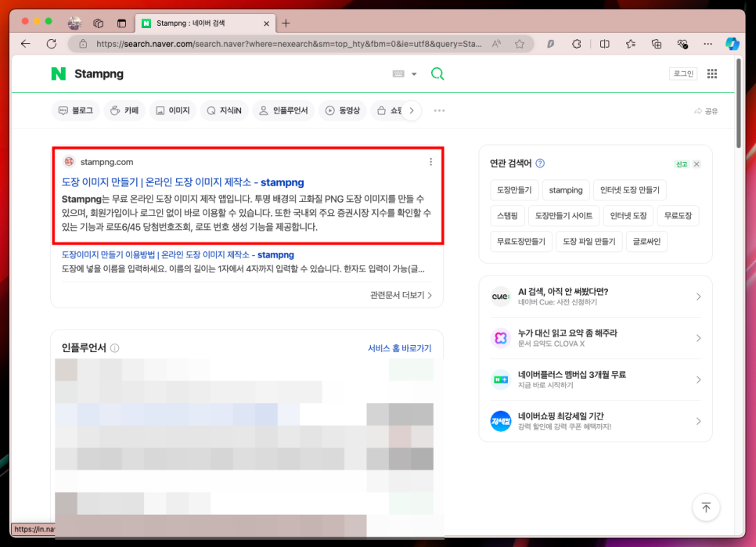Screen dimensions: 756x547
Task: Open the stampng.com result options menu
Action: (x=430, y=162)
